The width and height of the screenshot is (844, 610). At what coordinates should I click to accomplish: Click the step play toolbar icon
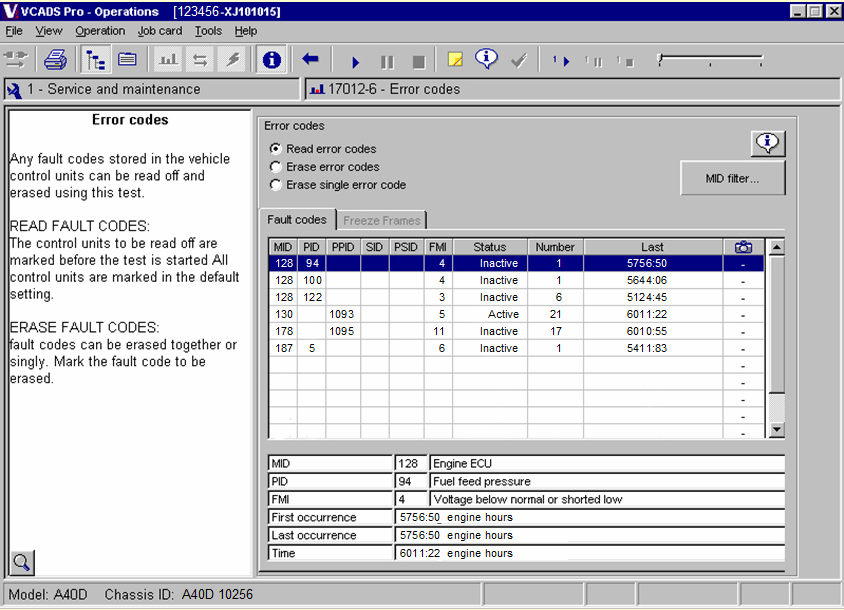561,61
